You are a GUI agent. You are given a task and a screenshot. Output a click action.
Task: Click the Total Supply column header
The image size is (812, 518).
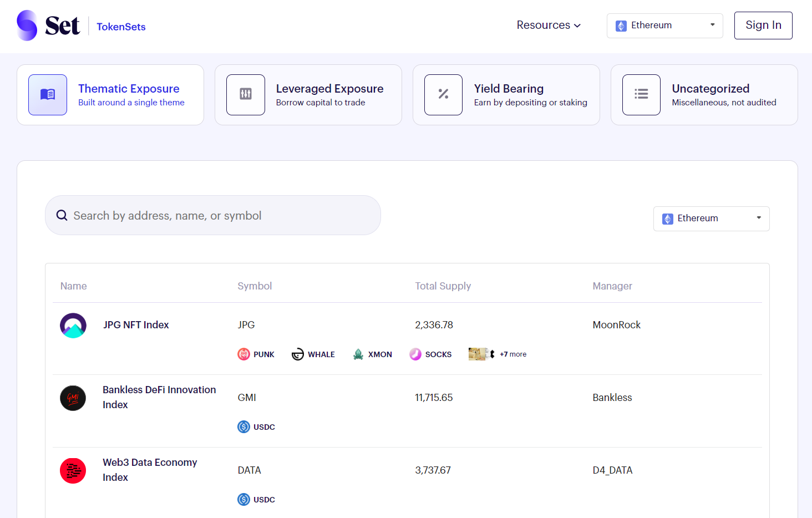tap(443, 286)
